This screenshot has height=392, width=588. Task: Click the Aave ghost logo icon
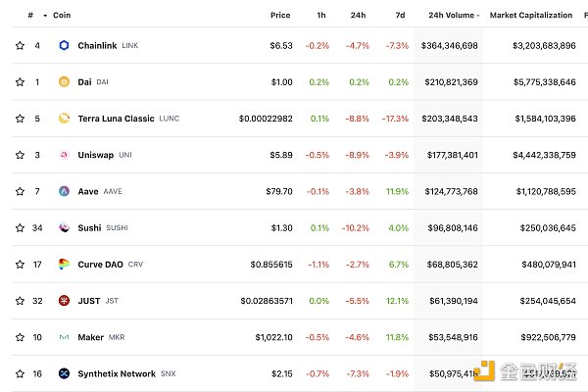[65, 191]
